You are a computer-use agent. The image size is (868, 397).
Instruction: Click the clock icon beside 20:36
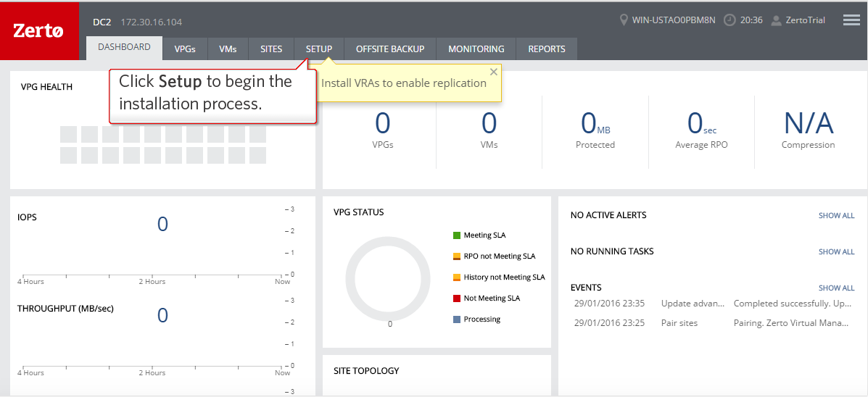point(729,20)
